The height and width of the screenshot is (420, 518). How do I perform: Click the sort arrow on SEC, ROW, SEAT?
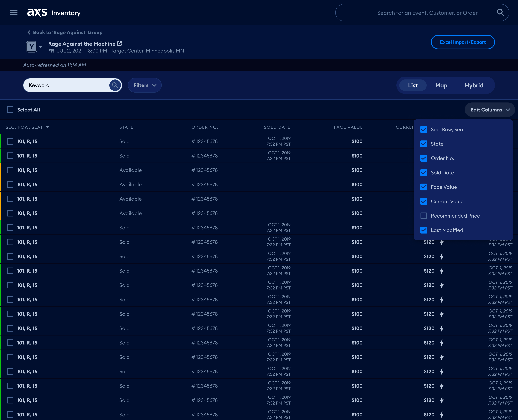(47, 127)
